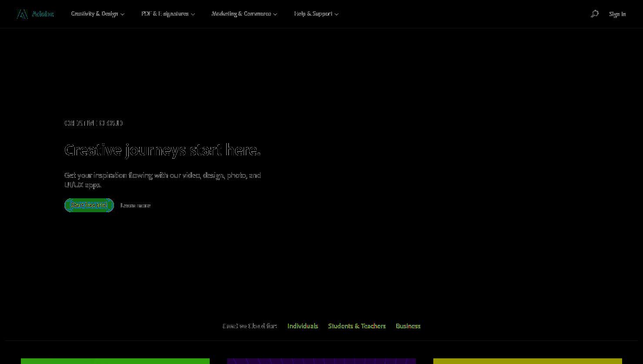Open the search magnifier icon
643x364 pixels.
pyautogui.click(x=595, y=14)
